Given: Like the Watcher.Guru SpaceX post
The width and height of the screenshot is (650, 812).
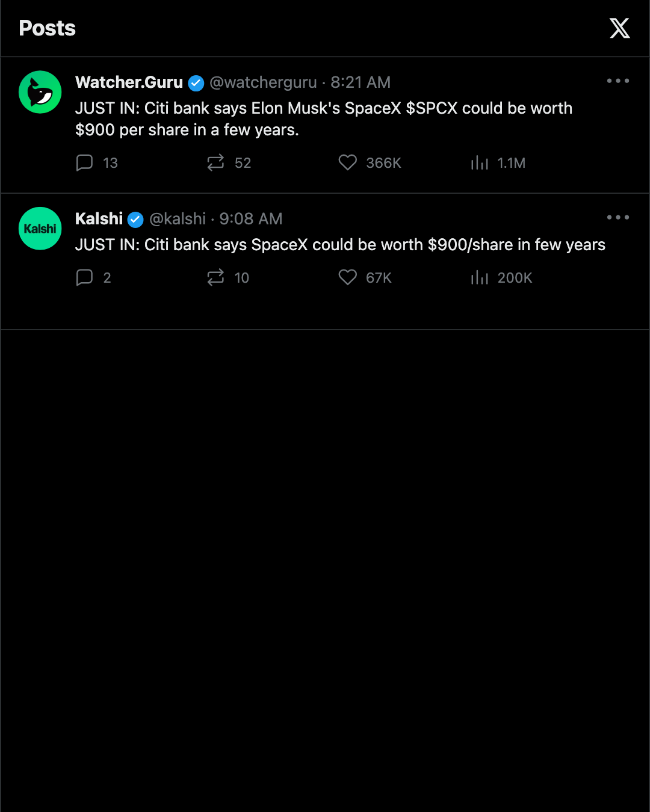Looking at the screenshot, I should (x=348, y=162).
